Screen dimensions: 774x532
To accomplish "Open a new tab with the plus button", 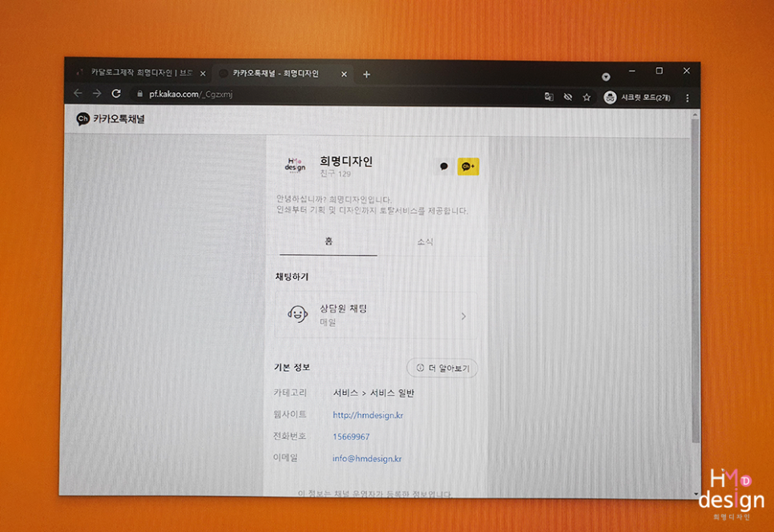I will tap(366, 75).
